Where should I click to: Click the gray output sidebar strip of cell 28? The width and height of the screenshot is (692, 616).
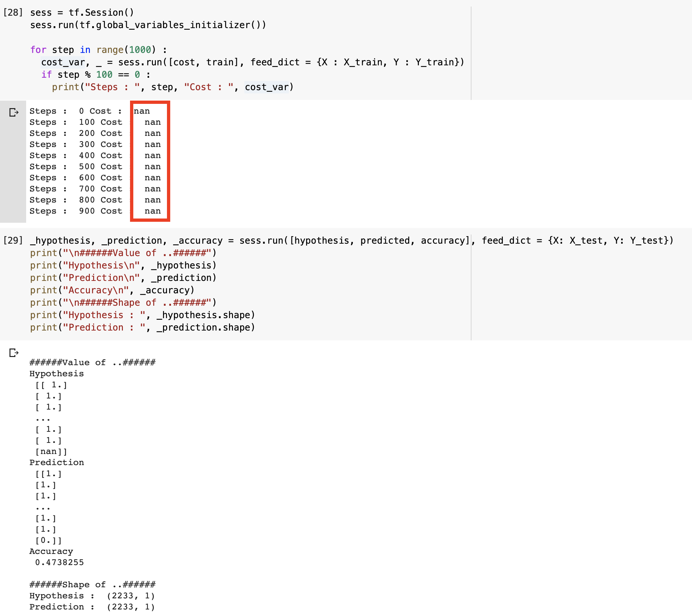[x=13, y=169]
